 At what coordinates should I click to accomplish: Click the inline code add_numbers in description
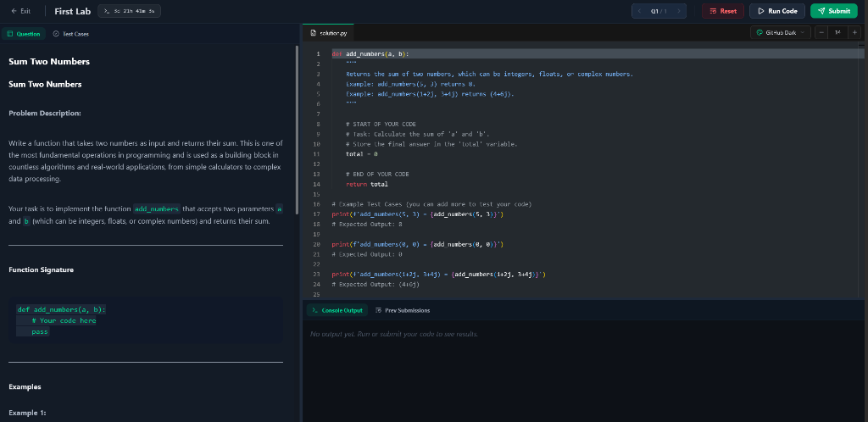[157, 209]
